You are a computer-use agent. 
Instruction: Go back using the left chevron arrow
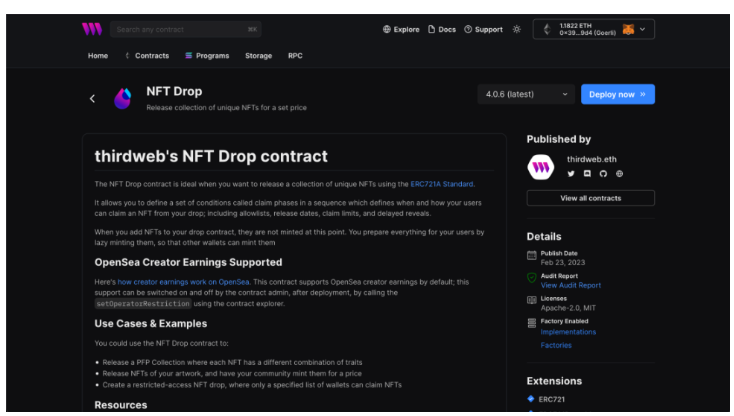coord(92,99)
